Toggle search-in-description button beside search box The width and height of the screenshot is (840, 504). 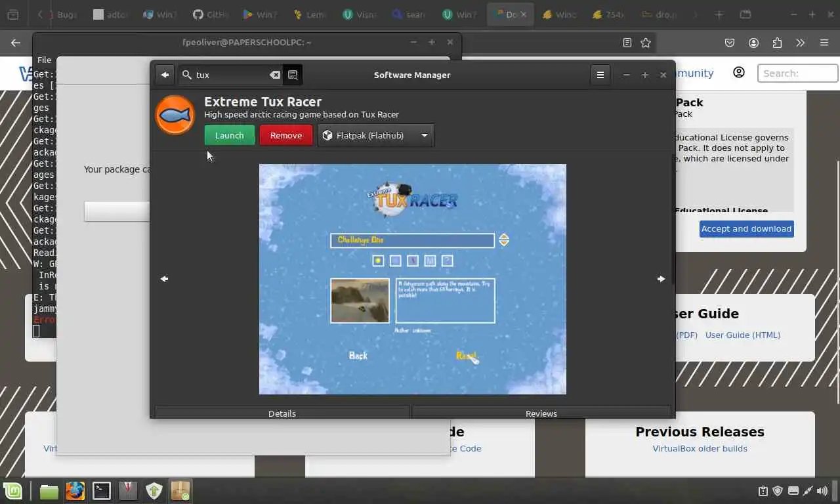293,75
